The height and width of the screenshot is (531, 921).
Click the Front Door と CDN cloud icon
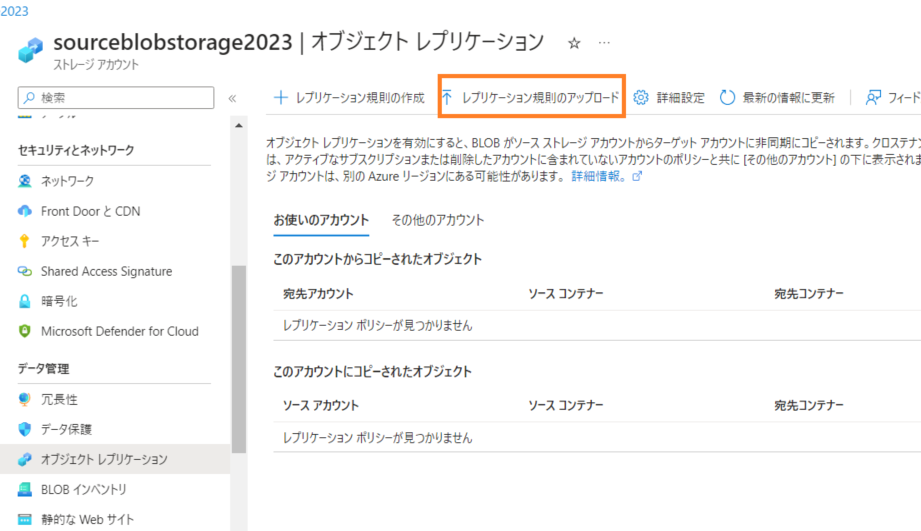25,211
